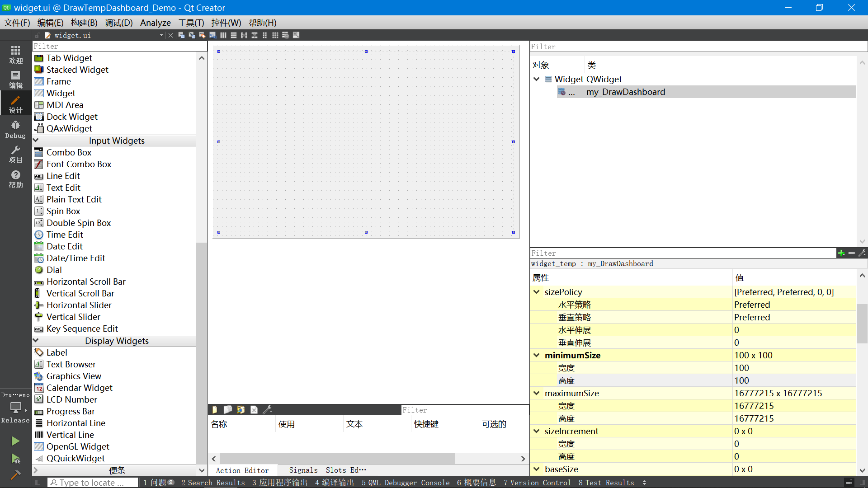The width and height of the screenshot is (868, 488).
Task: Run the project with green play icon
Action: tap(15, 441)
